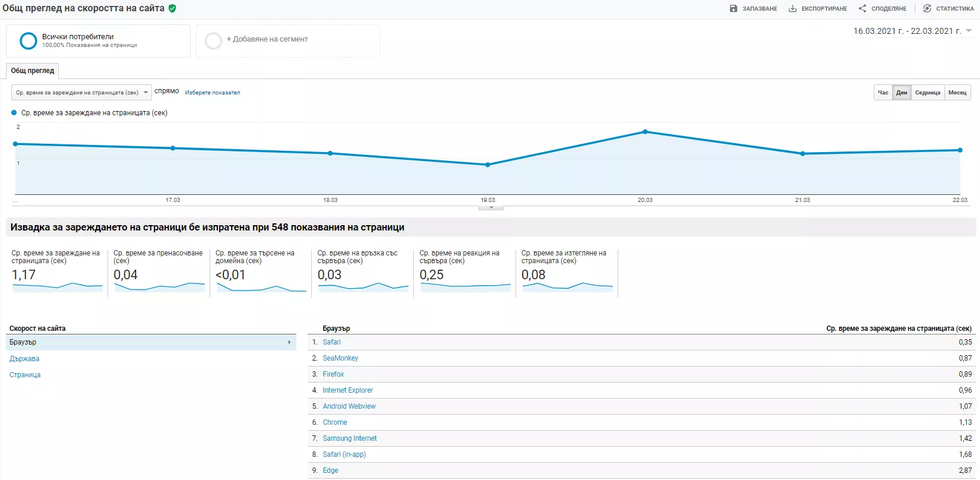Image resolution: width=980 pixels, height=480 pixels.
Task: Switch chart granularity to Седмица
Action: (928, 93)
